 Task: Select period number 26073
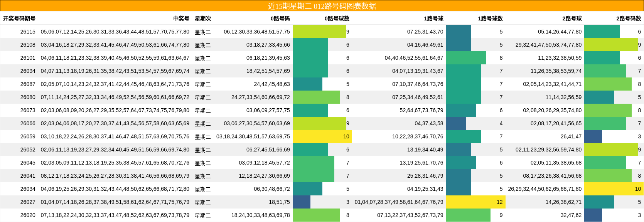pos(28,110)
